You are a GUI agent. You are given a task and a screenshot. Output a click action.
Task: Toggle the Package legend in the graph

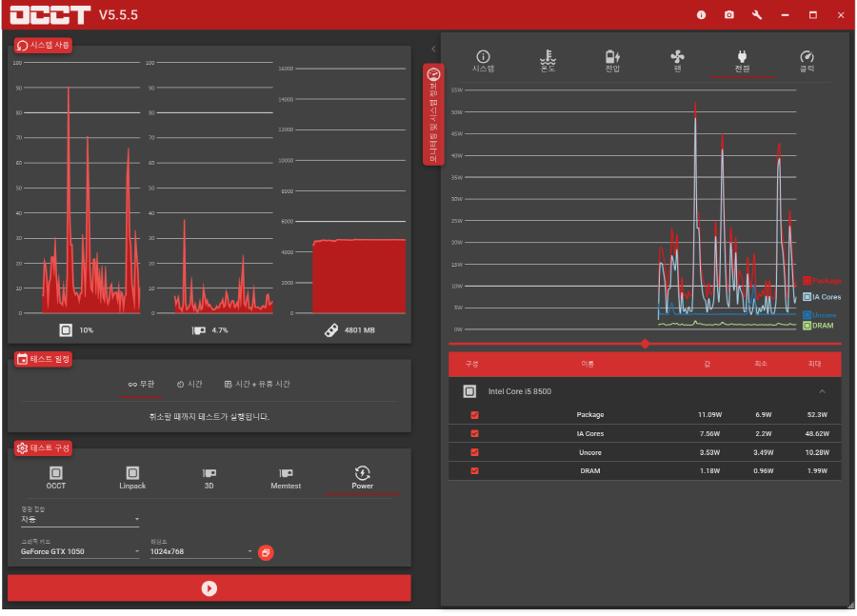[822, 281]
